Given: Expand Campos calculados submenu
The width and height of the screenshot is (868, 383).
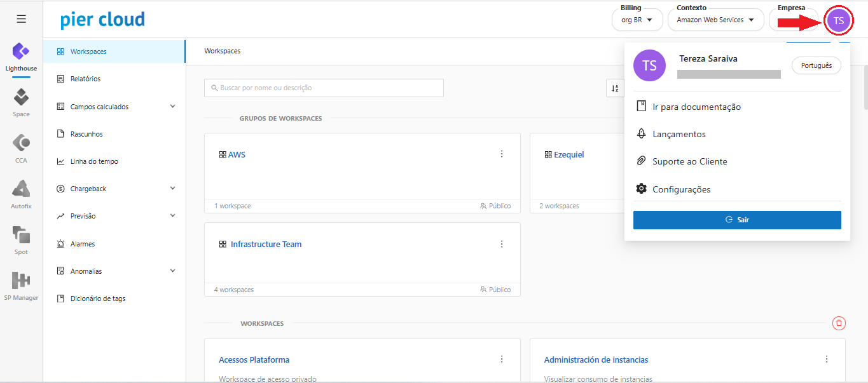Looking at the screenshot, I should [x=172, y=107].
